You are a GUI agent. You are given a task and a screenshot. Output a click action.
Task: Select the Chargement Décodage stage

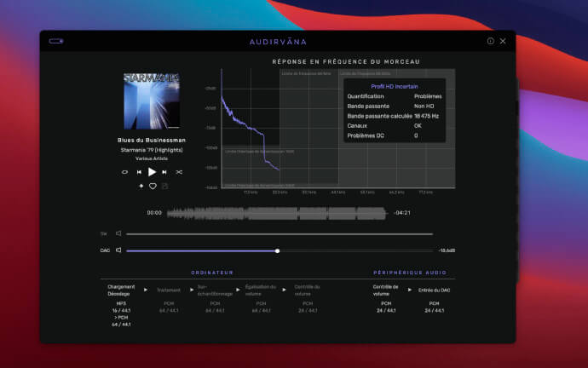pos(121,290)
